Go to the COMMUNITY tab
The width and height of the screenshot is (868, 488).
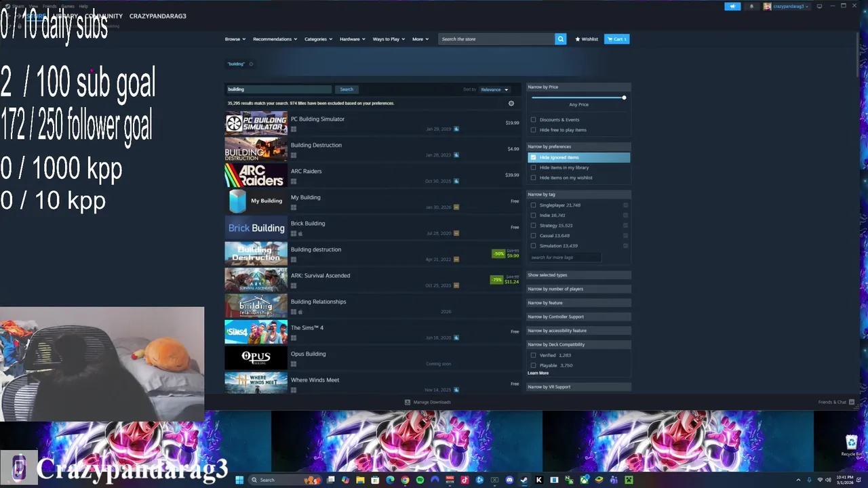[x=104, y=16]
